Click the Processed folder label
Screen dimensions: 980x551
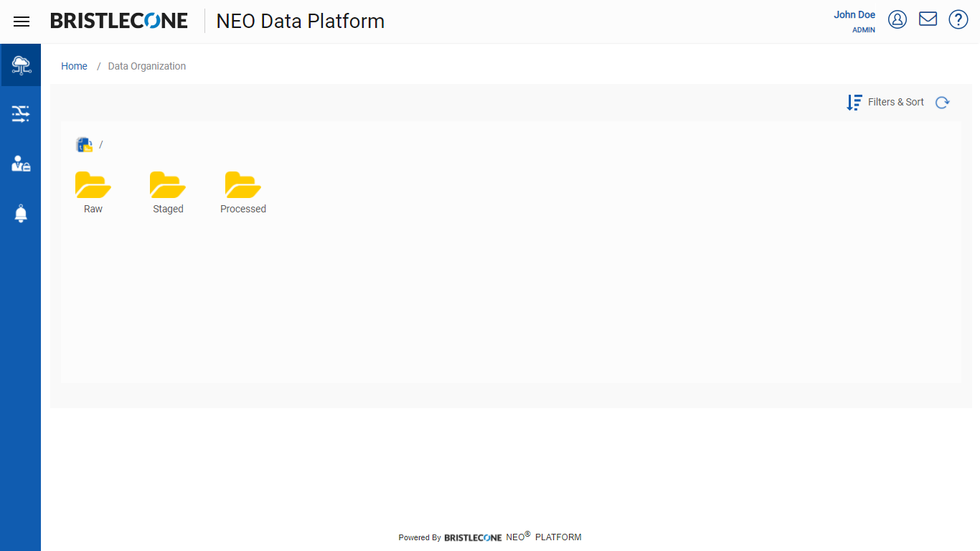click(243, 209)
